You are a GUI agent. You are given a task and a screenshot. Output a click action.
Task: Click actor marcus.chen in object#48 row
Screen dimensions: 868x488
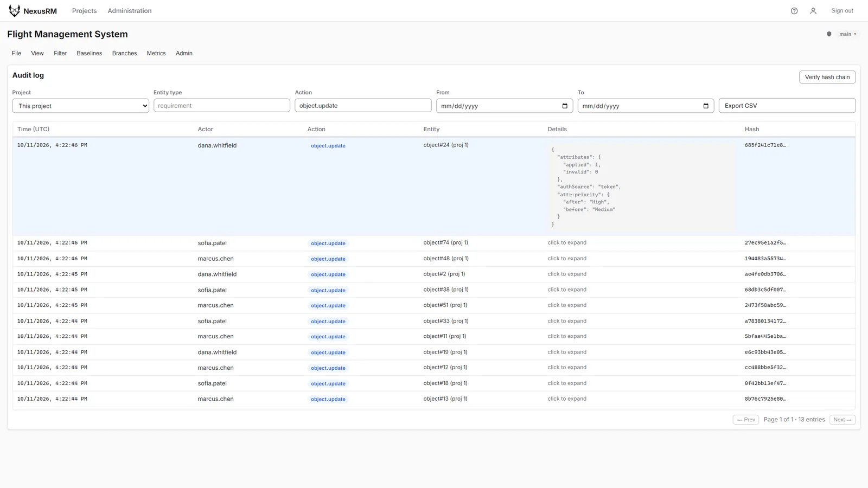pyautogui.click(x=215, y=259)
